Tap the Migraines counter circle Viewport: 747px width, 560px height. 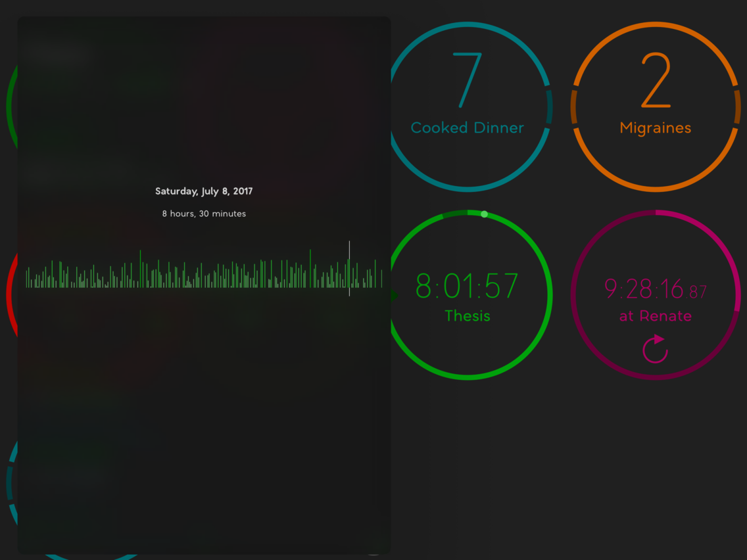click(656, 106)
